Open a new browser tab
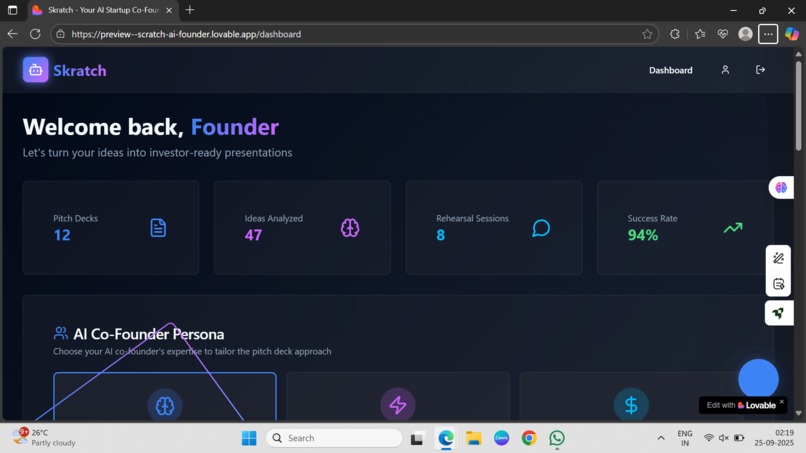The width and height of the screenshot is (806, 453). 190,10
